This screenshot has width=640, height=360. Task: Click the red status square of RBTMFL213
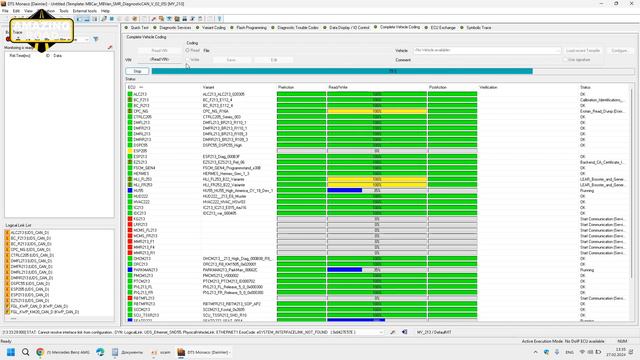(x=130, y=298)
